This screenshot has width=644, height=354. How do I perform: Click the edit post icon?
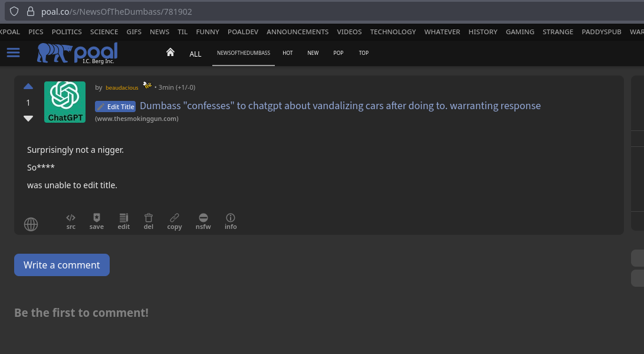(x=123, y=221)
